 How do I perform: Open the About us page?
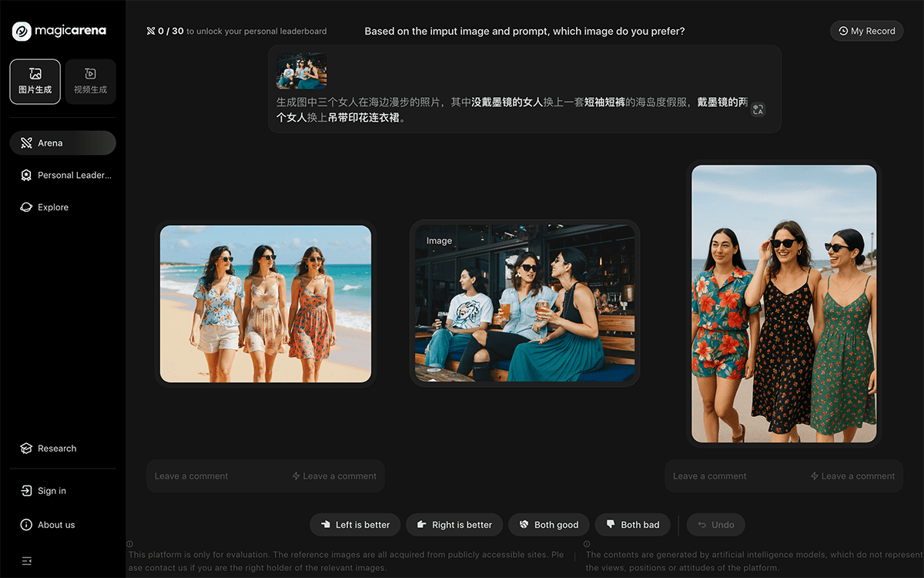tap(55, 525)
